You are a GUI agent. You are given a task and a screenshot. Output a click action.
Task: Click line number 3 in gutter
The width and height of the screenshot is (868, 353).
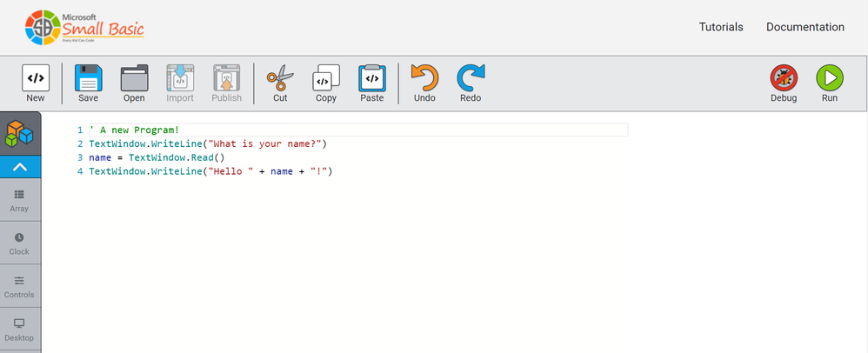tap(80, 157)
